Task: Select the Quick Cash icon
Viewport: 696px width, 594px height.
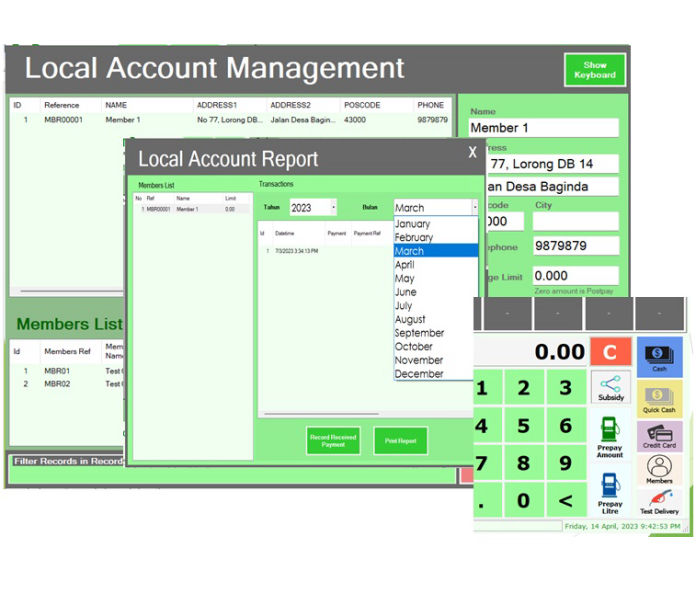Action: click(659, 398)
